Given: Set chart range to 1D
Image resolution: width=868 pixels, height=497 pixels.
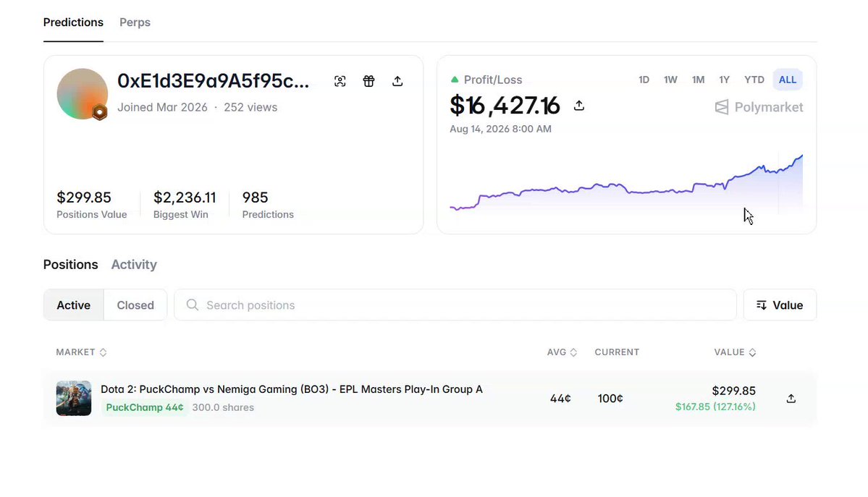Looking at the screenshot, I should pyautogui.click(x=644, y=80).
